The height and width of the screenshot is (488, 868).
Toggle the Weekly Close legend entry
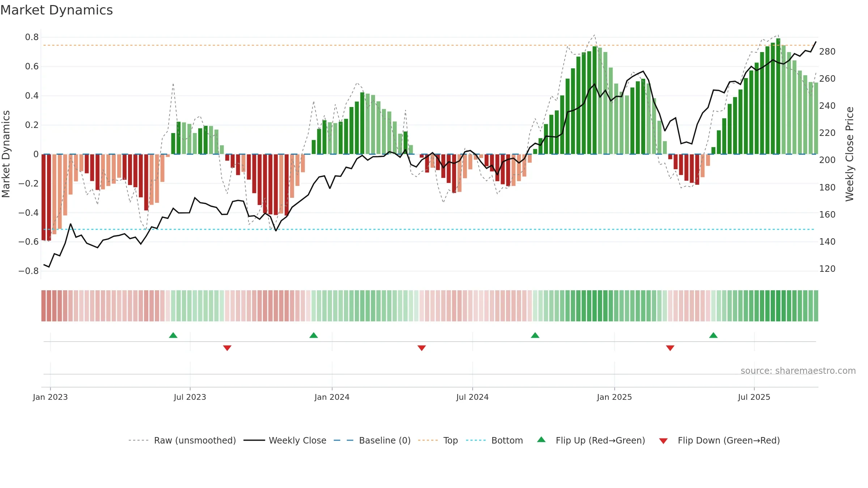click(285, 440)
